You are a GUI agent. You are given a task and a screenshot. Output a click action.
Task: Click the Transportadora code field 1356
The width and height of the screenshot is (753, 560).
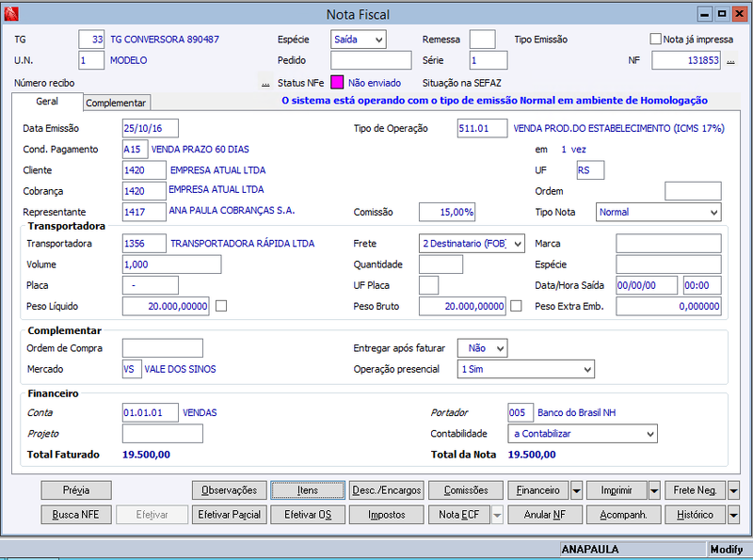tap(144, 244)
